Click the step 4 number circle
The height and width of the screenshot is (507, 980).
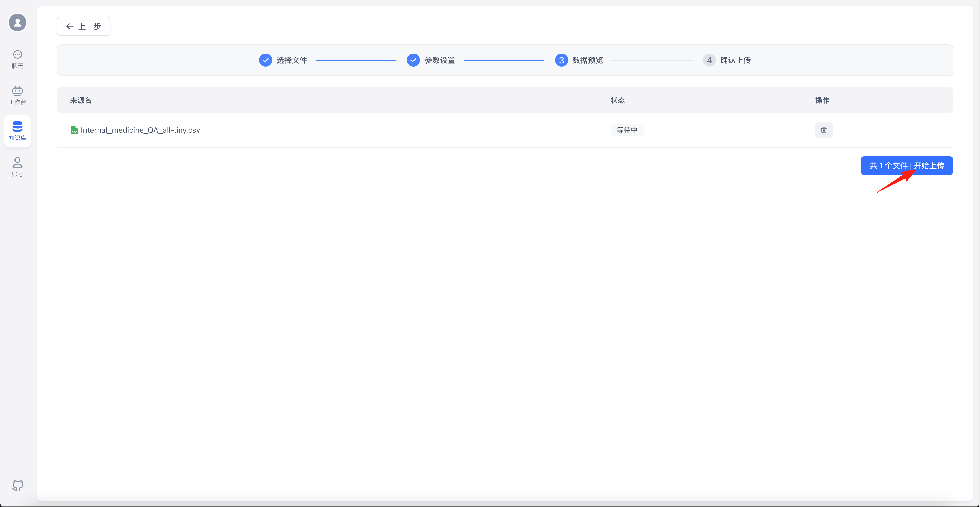[x=709, y=60]
